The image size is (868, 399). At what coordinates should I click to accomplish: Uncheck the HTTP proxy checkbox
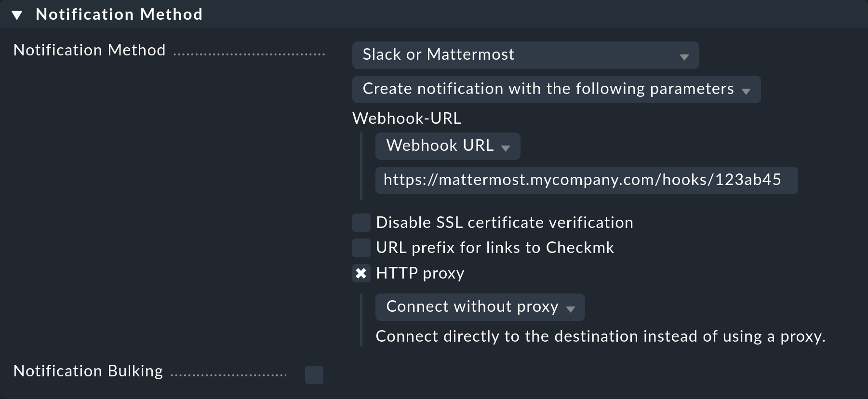coord(361,273)
